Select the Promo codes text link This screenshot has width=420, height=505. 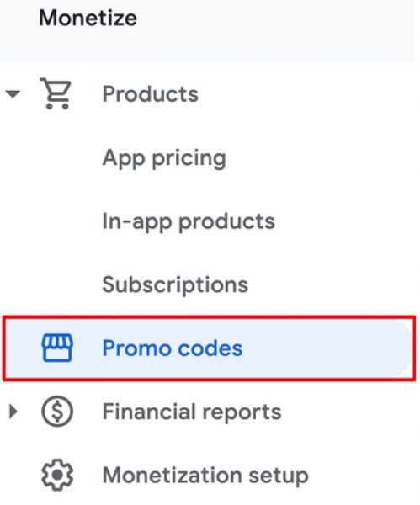[x=173, y=348]
